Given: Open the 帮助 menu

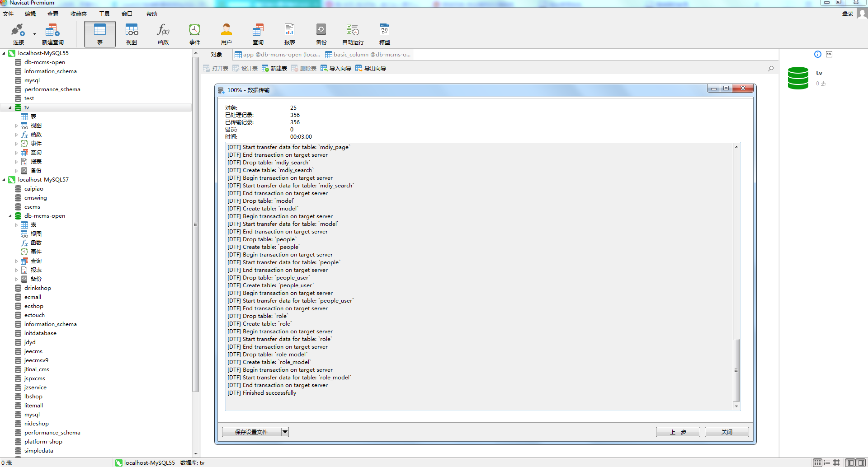Looking at the screenshot, I should coord(152,14).
